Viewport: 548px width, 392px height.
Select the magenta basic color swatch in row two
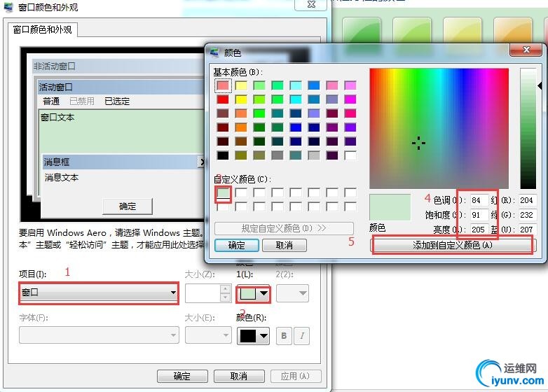pos(350,99)
